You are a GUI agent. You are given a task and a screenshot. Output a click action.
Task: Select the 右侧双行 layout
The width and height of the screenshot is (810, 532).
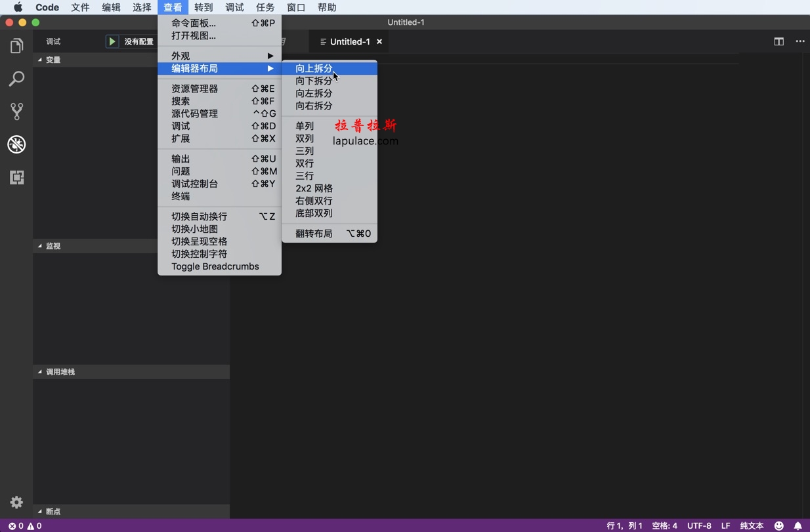330,201
